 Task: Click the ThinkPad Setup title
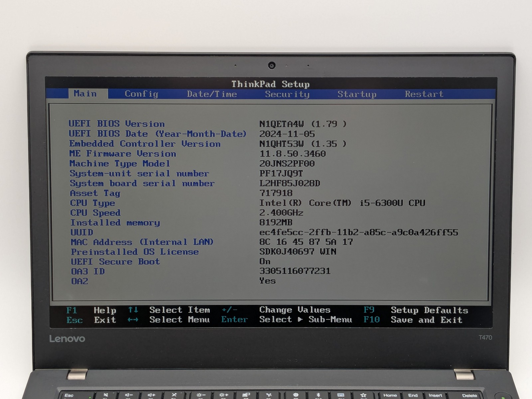click(270, 84)
